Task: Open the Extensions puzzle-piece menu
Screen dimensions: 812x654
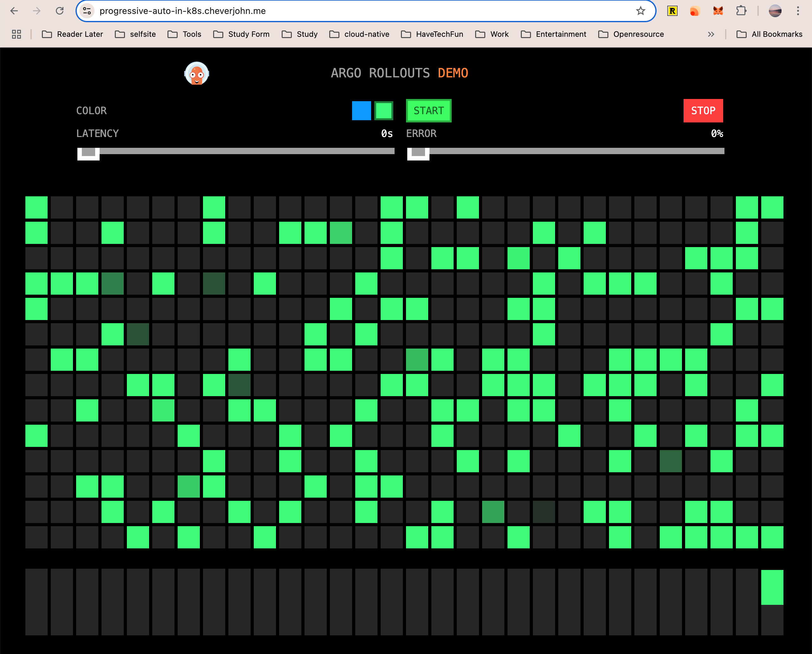Action: pos(741,11)
